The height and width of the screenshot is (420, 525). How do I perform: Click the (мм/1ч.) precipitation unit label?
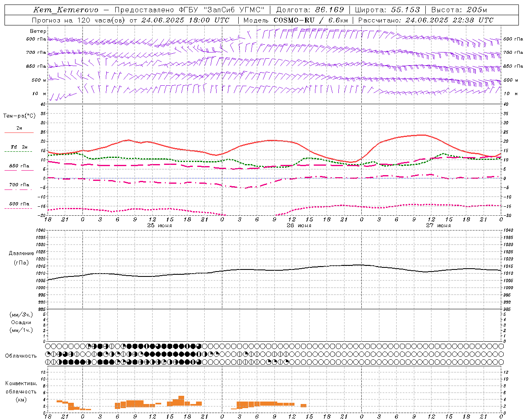click(21, 330)
